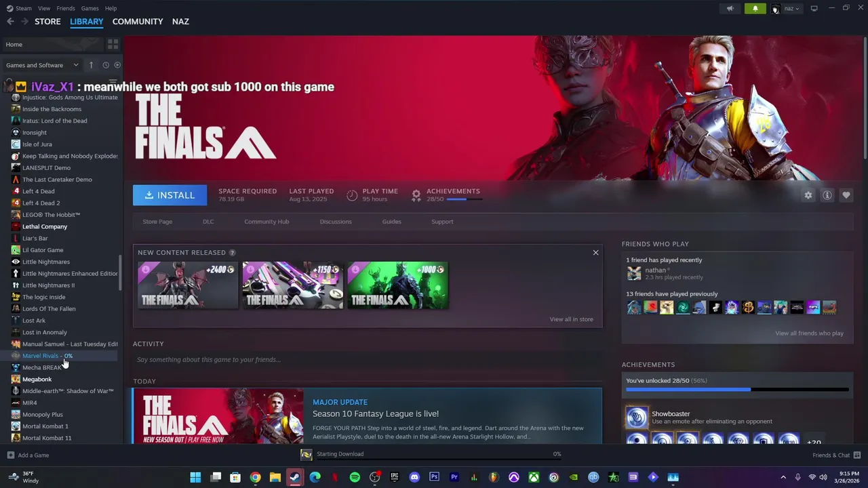868x488 pixels.
Task: Open Epic Games Launcher from taskbar
Action: [395, 477]
